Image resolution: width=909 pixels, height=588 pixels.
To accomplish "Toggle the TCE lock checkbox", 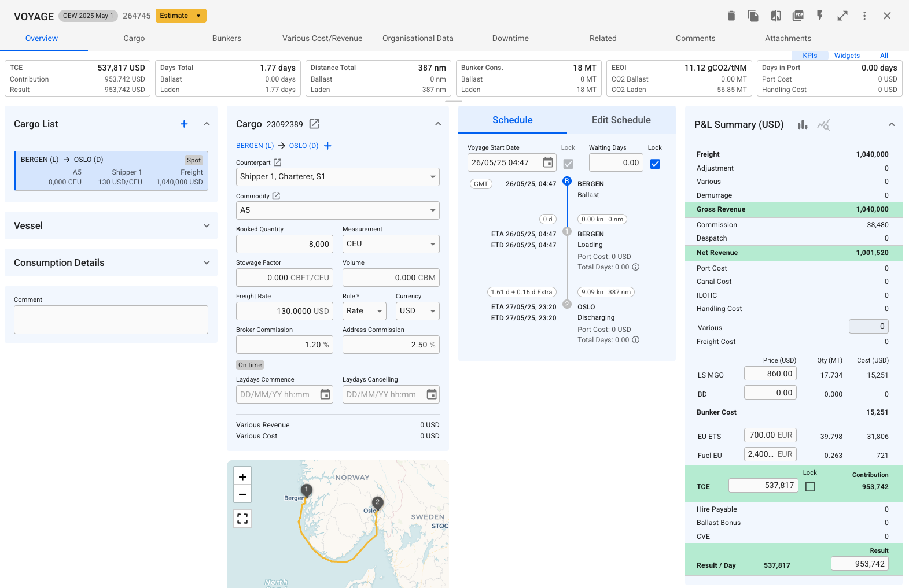I will 810,487.
